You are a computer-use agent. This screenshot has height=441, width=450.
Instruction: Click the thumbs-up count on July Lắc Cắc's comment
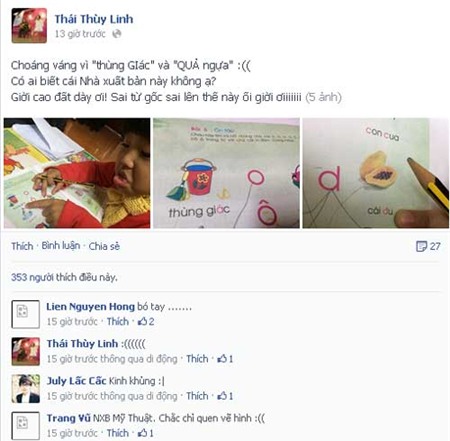pos(231,396)
